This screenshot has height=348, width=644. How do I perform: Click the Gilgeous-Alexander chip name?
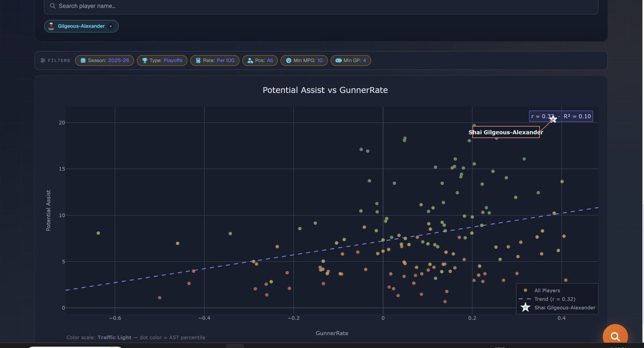click(x=81, y=26)
